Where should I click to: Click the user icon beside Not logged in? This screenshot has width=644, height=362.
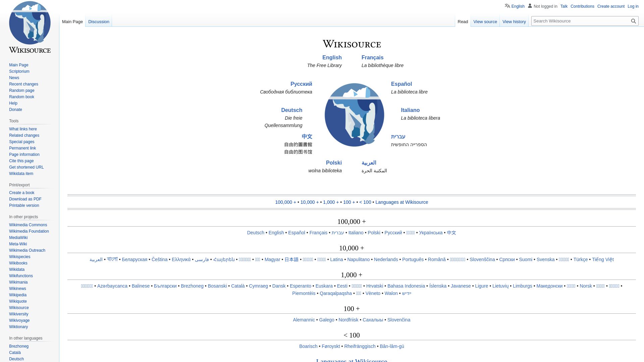(530, 6)
